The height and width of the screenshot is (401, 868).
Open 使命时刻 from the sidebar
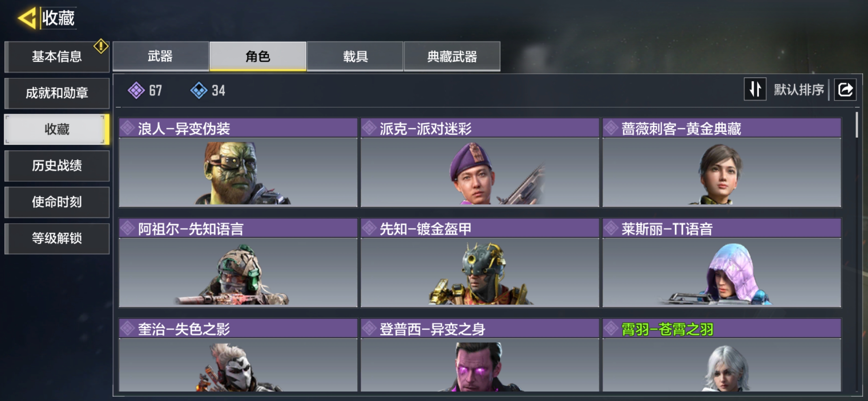coord(57,202)
